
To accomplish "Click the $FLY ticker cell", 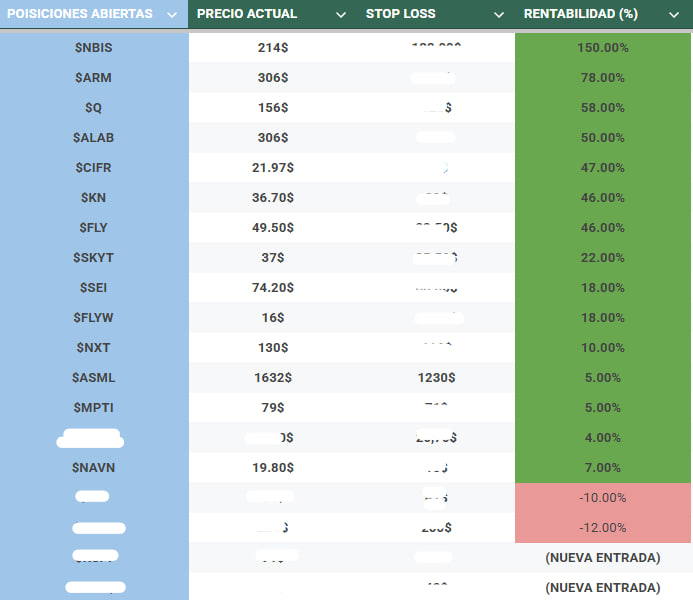I will [94, 228].
